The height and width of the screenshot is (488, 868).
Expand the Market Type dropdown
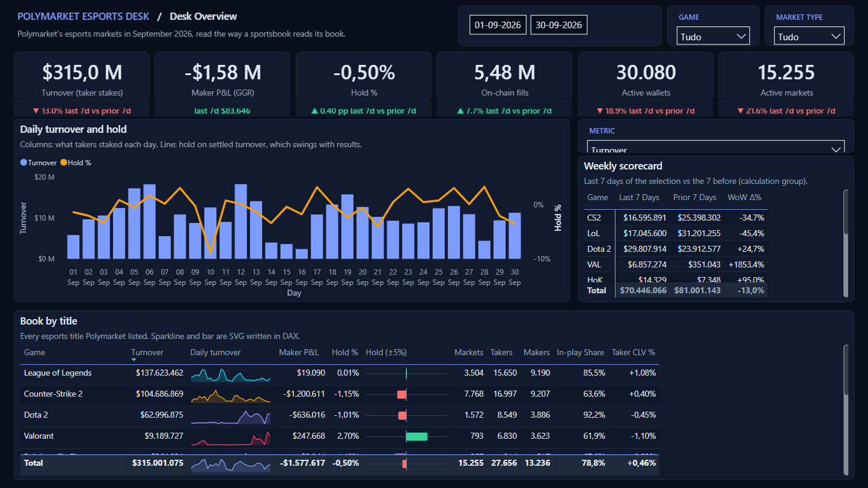pos(810,37)
